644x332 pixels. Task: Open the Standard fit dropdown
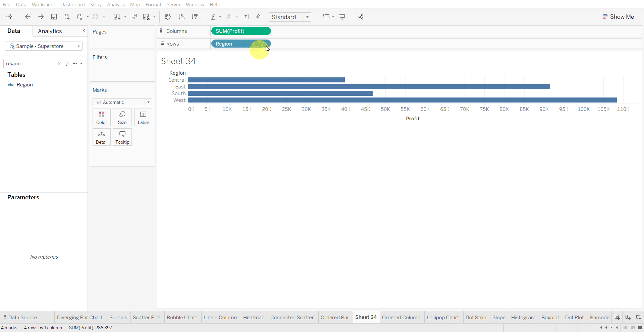pos(308,17)
